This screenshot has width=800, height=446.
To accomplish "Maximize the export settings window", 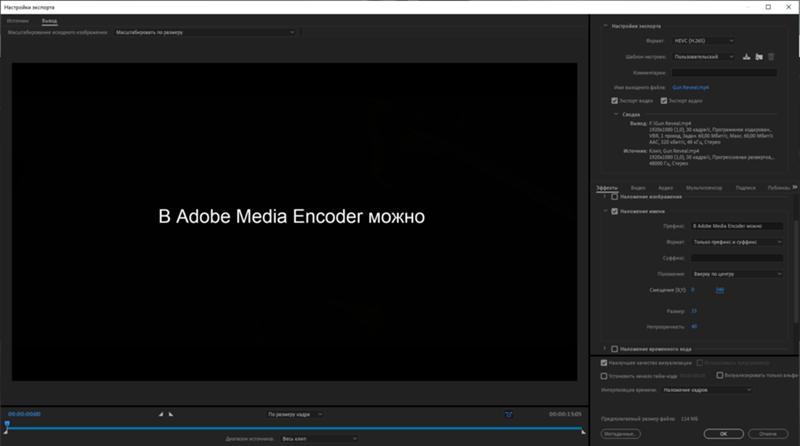I will pos(768,7).
